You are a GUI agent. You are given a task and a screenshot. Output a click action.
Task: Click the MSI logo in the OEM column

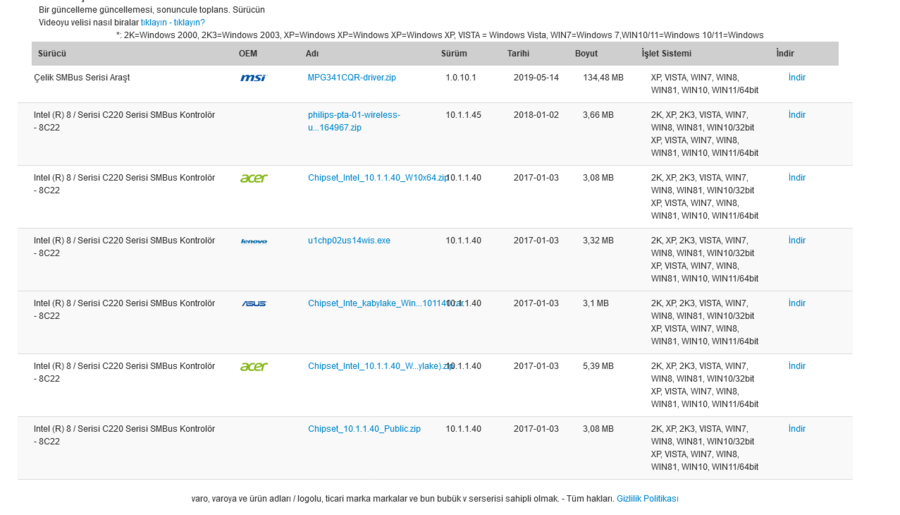coord(253,78)
